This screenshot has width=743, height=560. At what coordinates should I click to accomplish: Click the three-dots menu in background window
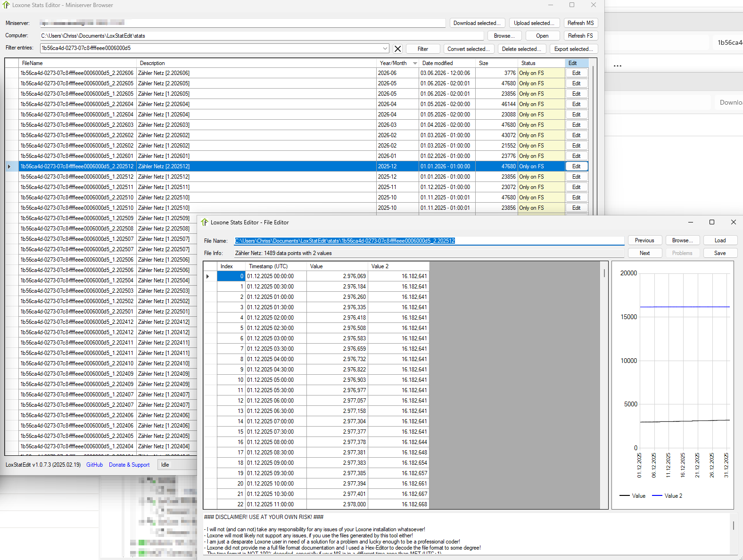618,66
